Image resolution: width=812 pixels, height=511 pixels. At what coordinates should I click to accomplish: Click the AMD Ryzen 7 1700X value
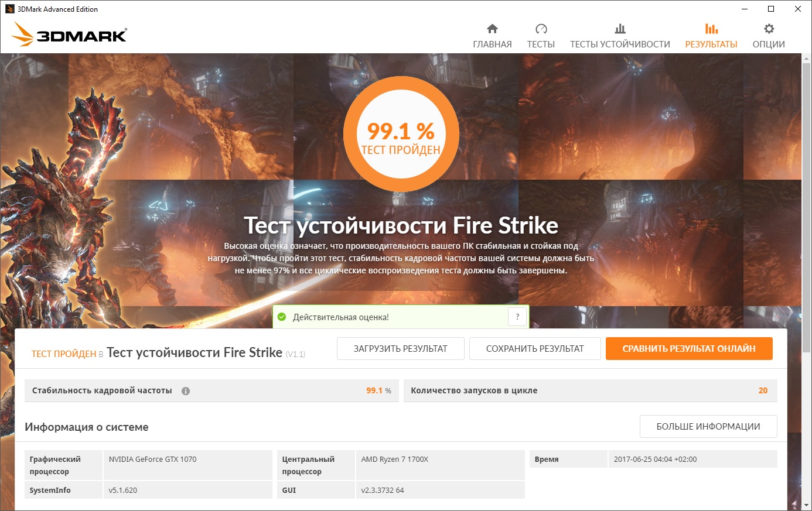[395, 459]
